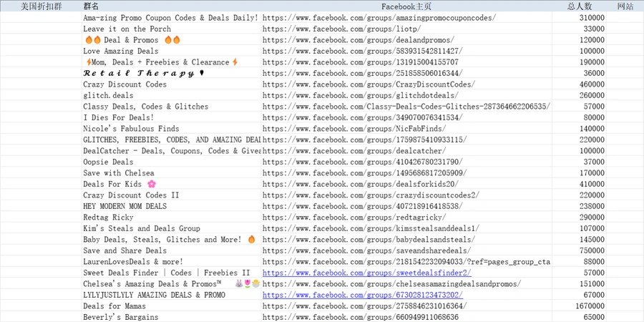
Task: Select the CrazyDiscountCodes URL cell
Action: (x=406, y=84)
